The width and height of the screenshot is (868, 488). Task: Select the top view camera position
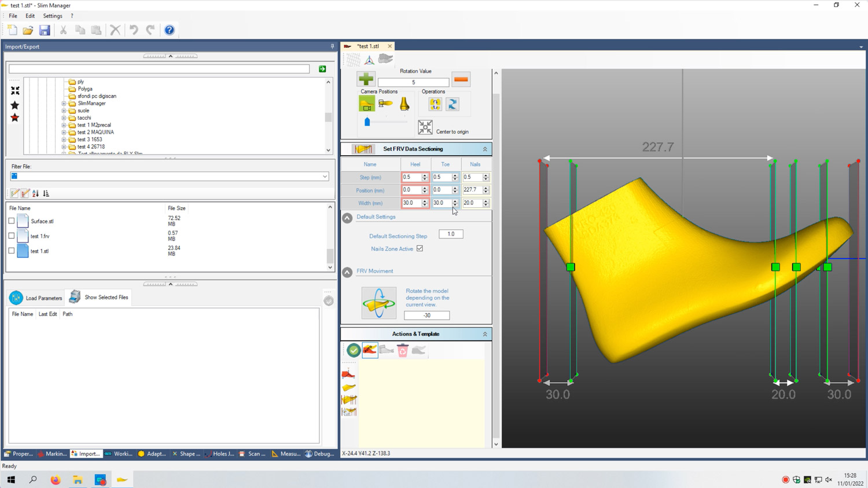pyautogui.click(x=385, y=104)
